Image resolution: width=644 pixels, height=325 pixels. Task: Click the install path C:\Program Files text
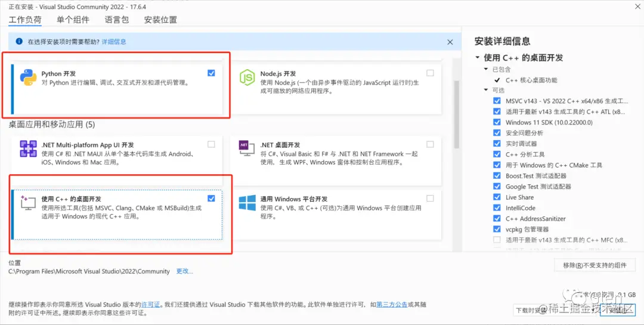[x=89, y=271]
